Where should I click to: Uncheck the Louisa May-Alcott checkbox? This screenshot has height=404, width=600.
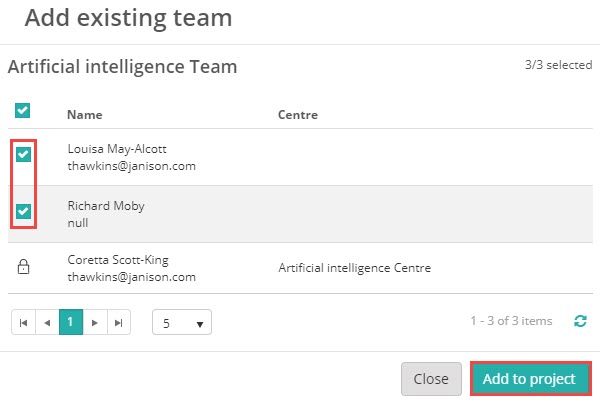[x=23, y=155]
